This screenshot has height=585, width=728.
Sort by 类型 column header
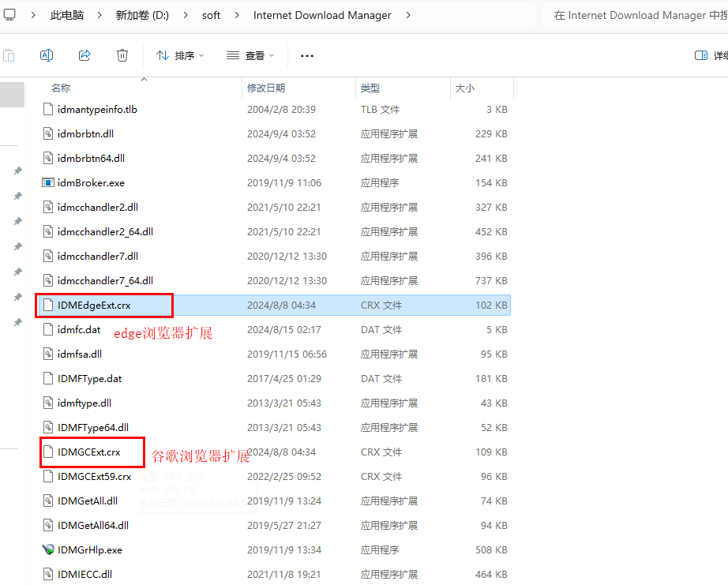(x=370, y=88)
